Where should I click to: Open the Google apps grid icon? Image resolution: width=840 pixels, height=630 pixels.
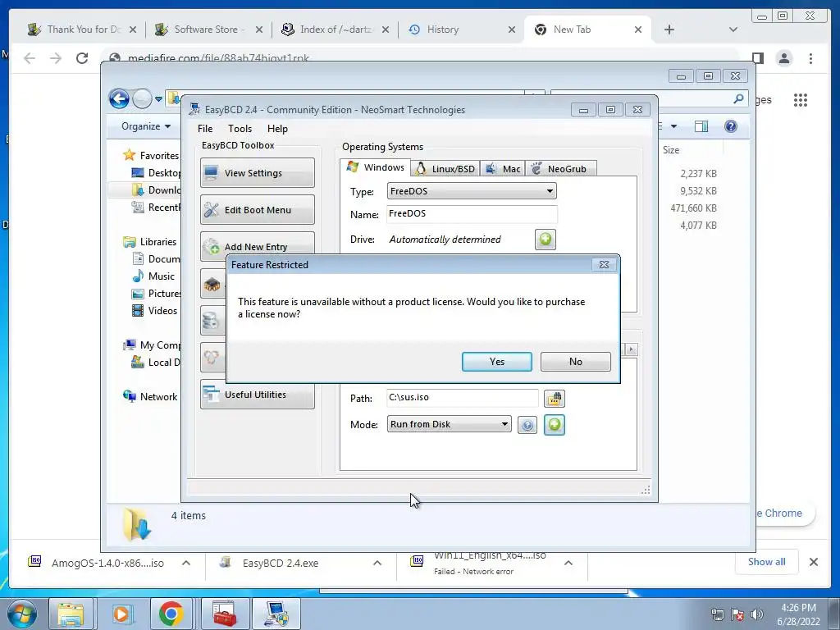tap(801, 100)
